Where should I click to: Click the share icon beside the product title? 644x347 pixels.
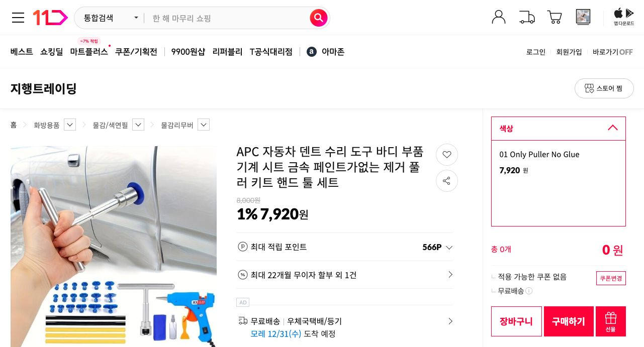(x=446, y=181)
